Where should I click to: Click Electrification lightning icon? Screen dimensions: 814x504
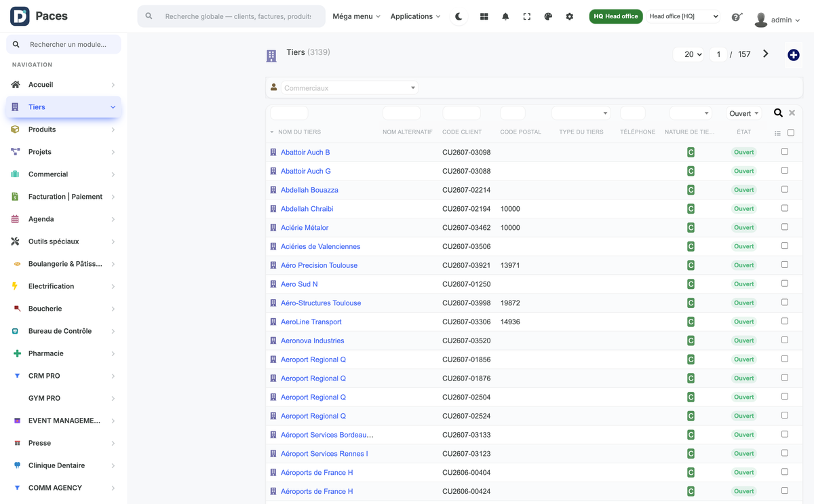point(15,286)
